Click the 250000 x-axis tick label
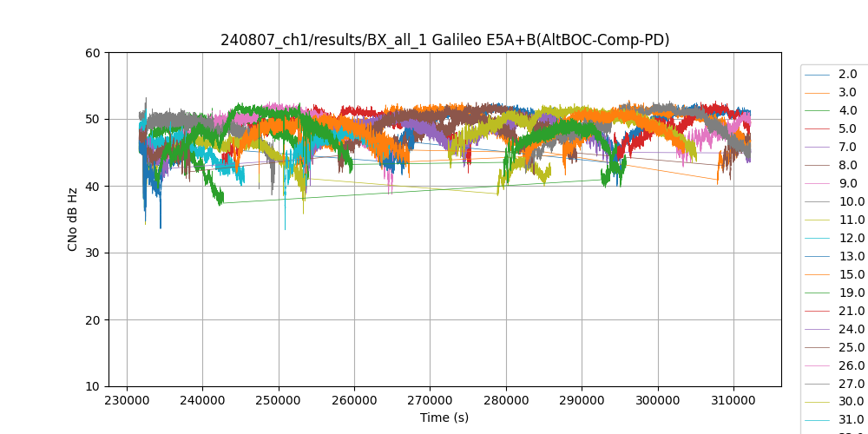The width and height of the screenshot is (868, 434). [x=279, y=401]
